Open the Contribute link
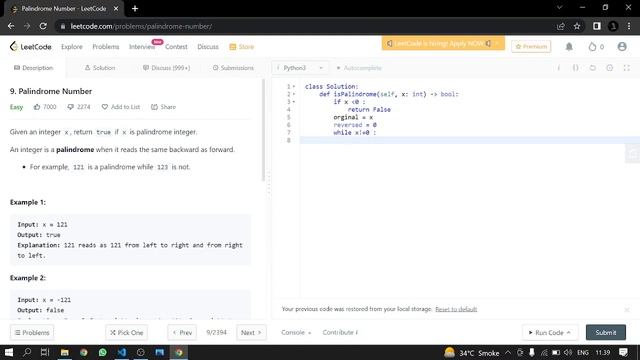640x360 pixels. click(x=340, y=333)
